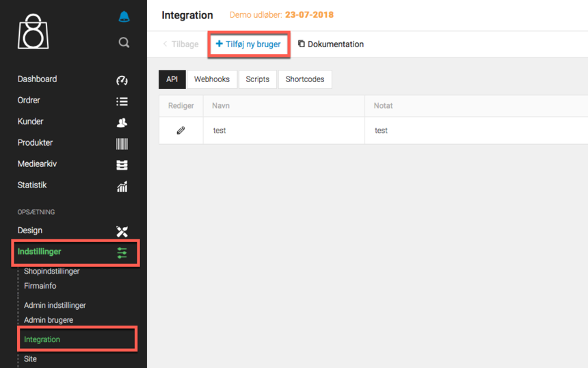Open the Dokumentation link
588x368 pixels.
tap(331, 44)
